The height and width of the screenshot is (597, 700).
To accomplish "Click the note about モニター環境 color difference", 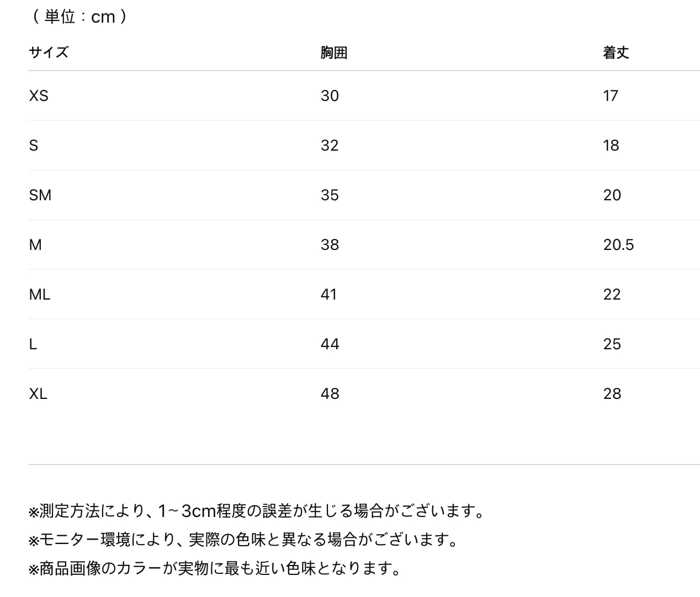I will click(x=244, y=540).
